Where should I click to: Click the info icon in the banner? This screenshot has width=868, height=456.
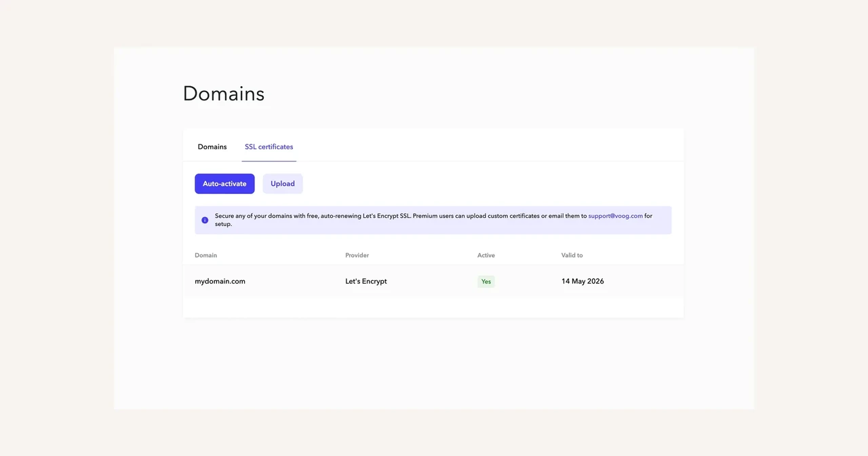coord(205,220)
